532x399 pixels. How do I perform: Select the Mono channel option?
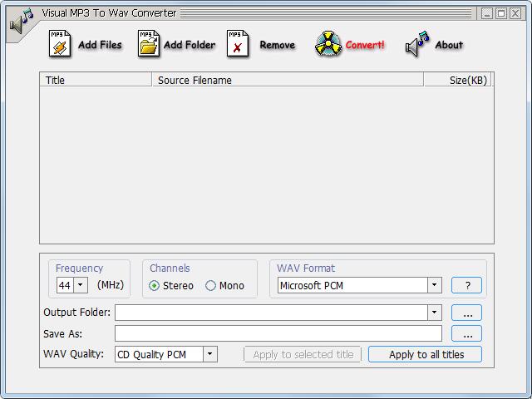tap(211, 285)
